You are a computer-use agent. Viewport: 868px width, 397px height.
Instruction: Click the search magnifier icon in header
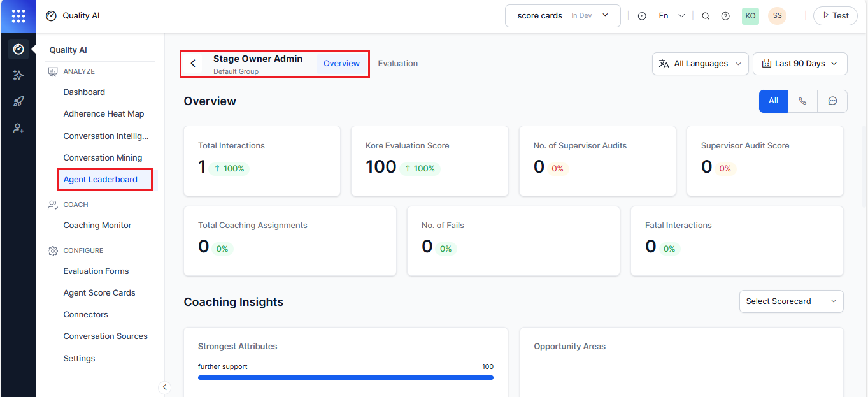(x=706, y=16)
